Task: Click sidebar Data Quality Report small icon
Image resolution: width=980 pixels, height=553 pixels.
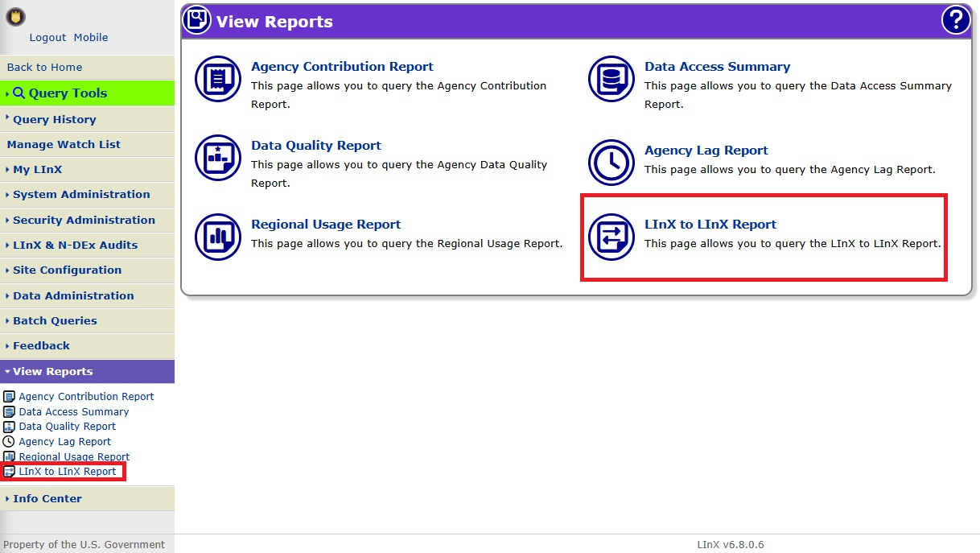Action: 10,427
